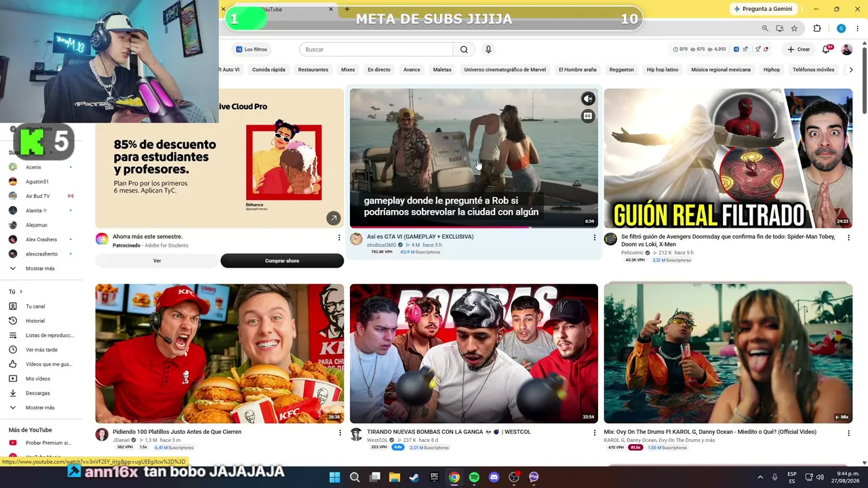This screenshot has height=488, width=868.
Task: Open video titled Así es GTA VI (GAMEPLAY + EXCLUSIVA)
Action: (420, 237)
